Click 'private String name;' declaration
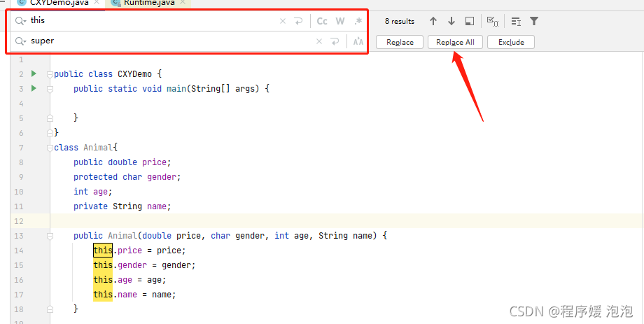Viewport: 644px width, 324px height. pos(122,206)
